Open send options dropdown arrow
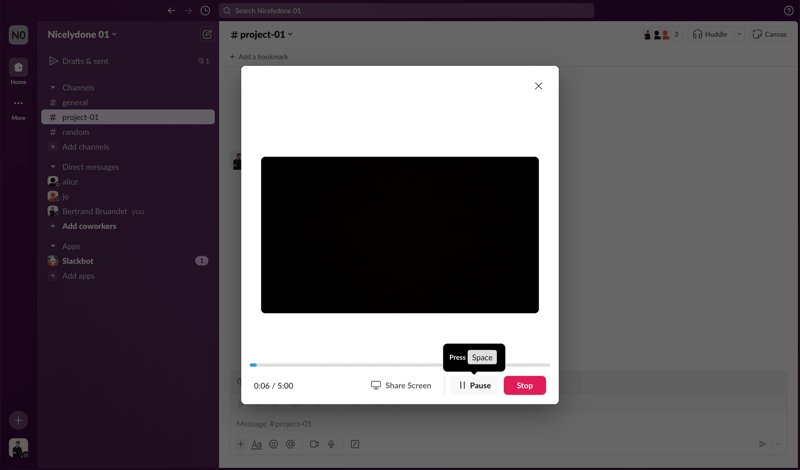 (778, 444)
